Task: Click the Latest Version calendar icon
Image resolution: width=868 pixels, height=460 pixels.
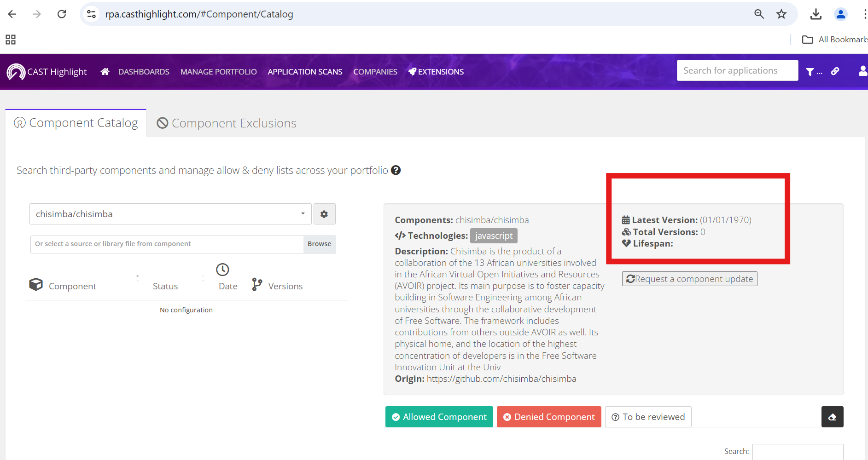Action: [x=626, y=220]
